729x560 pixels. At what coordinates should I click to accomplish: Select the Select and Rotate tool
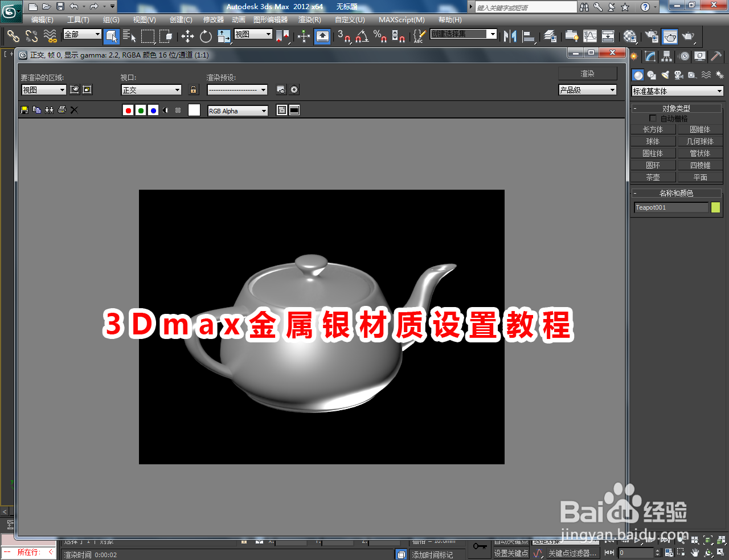click(x=204, y=36)
